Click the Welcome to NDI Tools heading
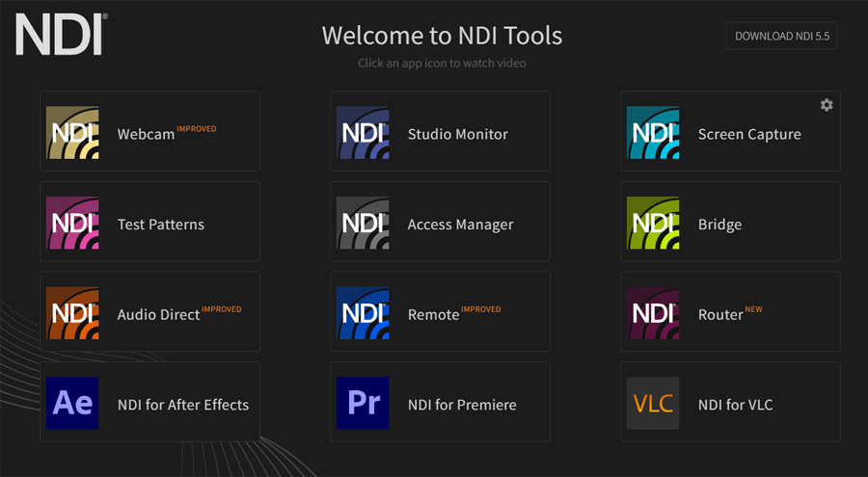 pyautogui.click(x=442, y=36)
